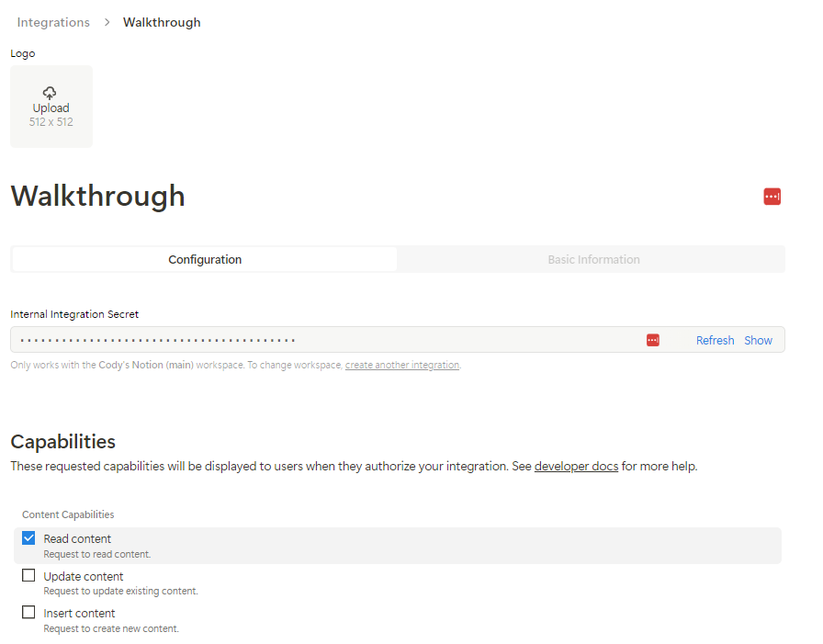Image resolution: width=823 pixels, height=644 pixels.
Task: Open the Basic Information tab
Action: [593, 259]
